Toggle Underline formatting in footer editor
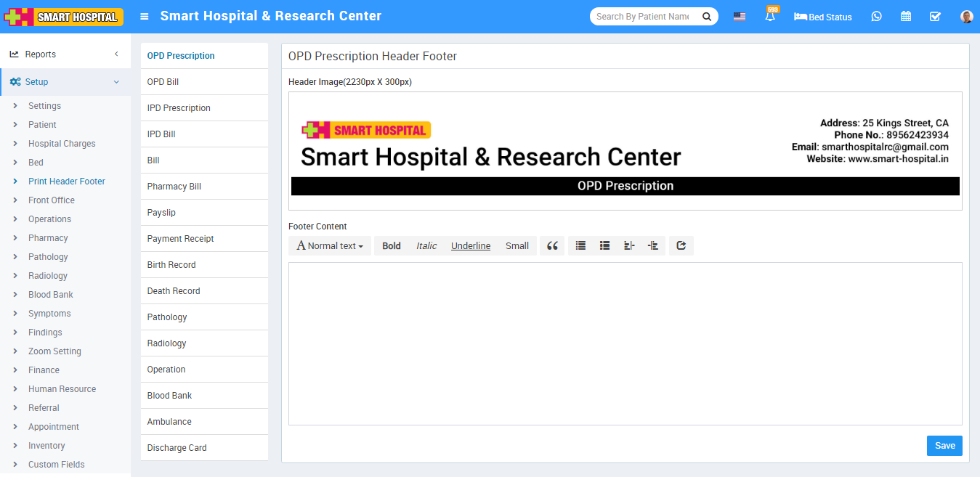Viewport: 980px width, 477px height. coord(470,246)
